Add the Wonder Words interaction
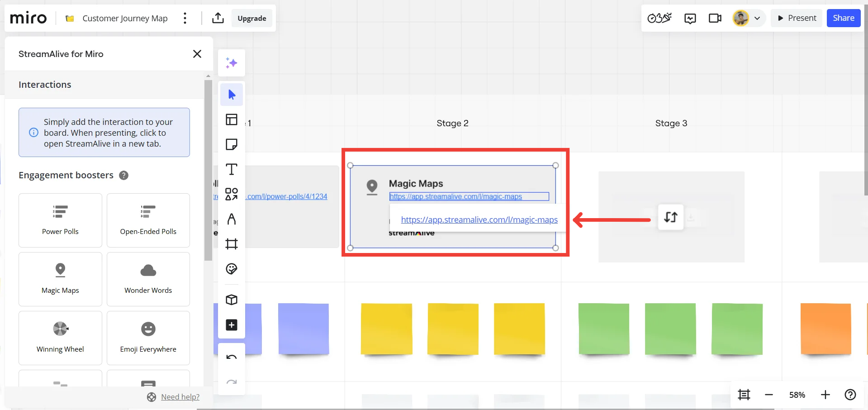Viewport: 868px width, 410px height. click(x=148, y=279)
